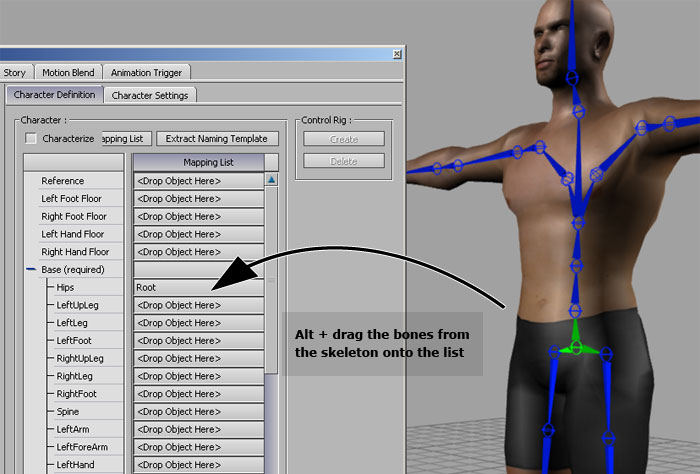This screenshot has width=700, height=474.
Task: Click the Hips mapping field containing Root
Action: pyautogui.click(x=198, y=287)
